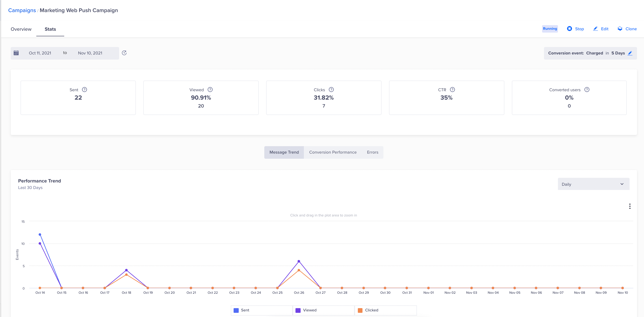Screen dimensions: 644x317
Task: Open chart options three-dot menu
Action: point(630,206)
